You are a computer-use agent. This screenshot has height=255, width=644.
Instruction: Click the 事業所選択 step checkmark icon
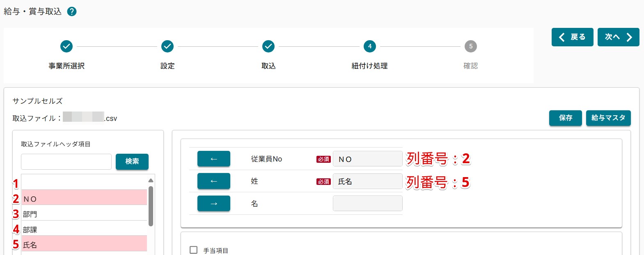pos(66,46)
